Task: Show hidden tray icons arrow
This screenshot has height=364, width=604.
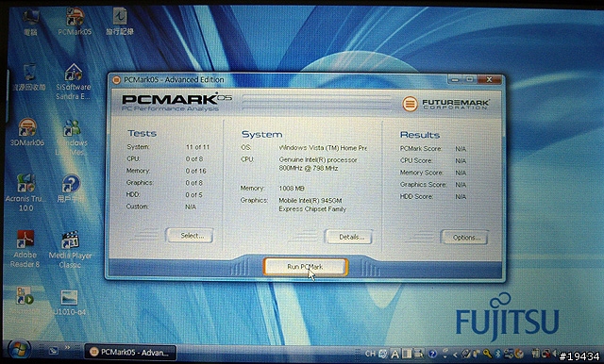Action: (455, 354)
